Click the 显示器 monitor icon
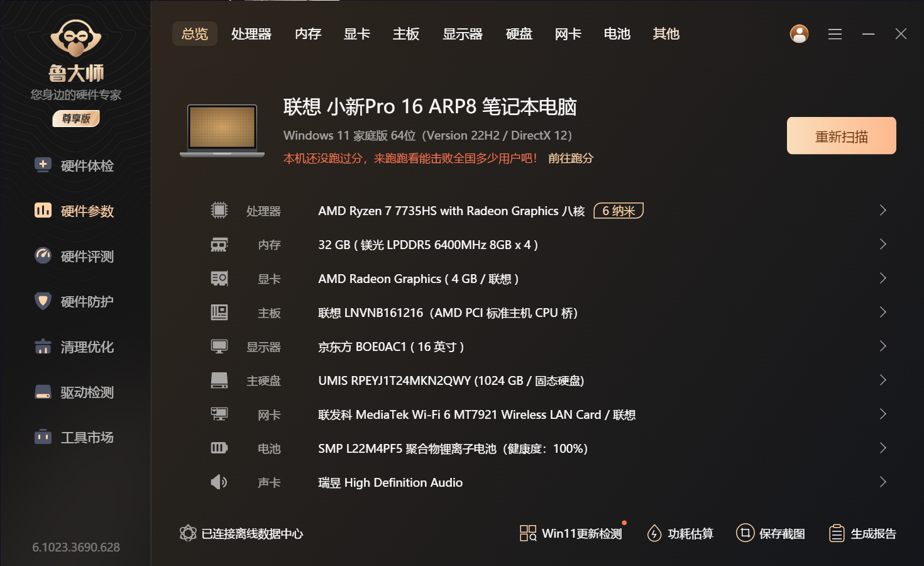 [219, 346]
